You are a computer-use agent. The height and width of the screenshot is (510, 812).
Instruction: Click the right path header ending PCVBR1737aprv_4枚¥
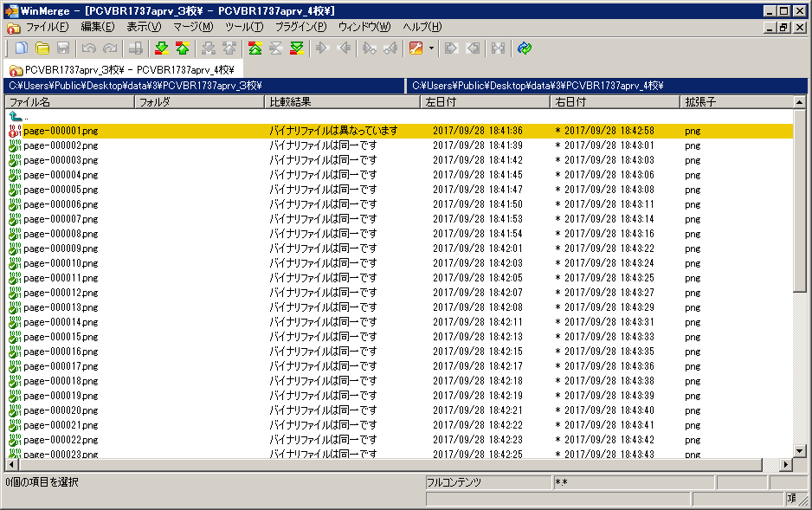[608, 86]
